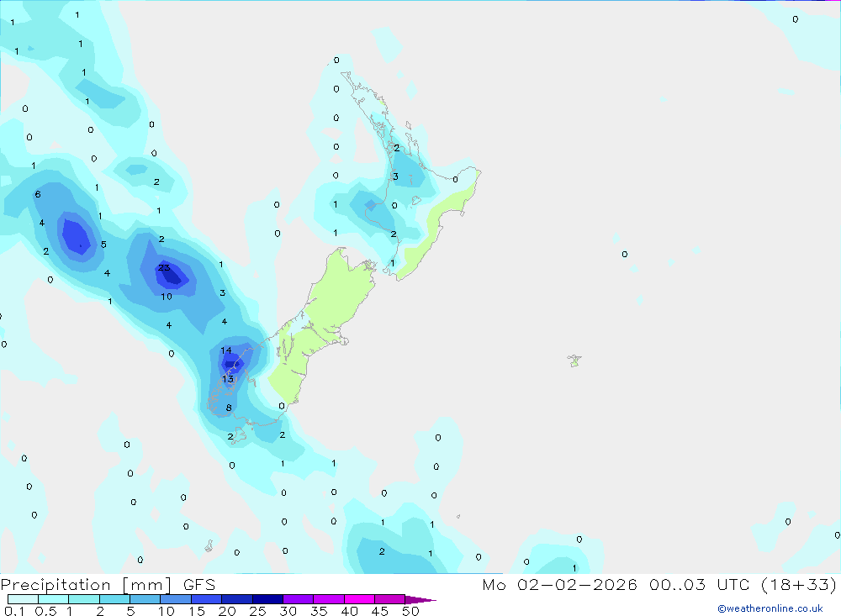This screenshot has width=841, height=616.
Task: Click the '8' precipitation value on the map
Action: pyautogui.click(x=229, y=408)
